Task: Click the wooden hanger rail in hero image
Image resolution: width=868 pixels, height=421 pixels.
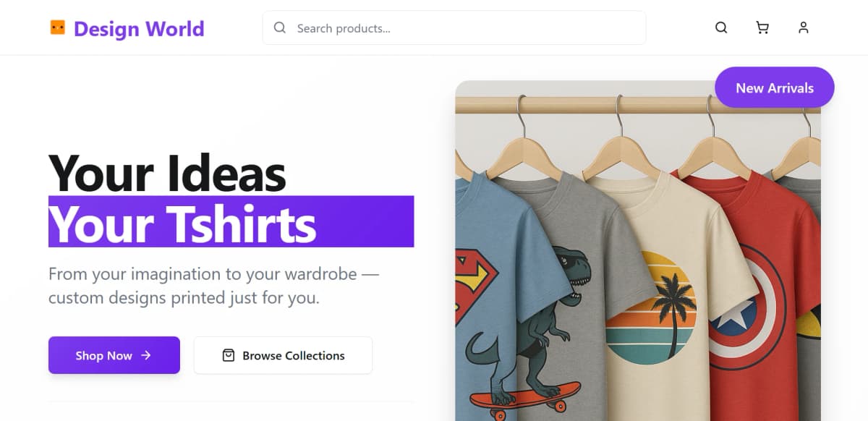Action: 579,106
